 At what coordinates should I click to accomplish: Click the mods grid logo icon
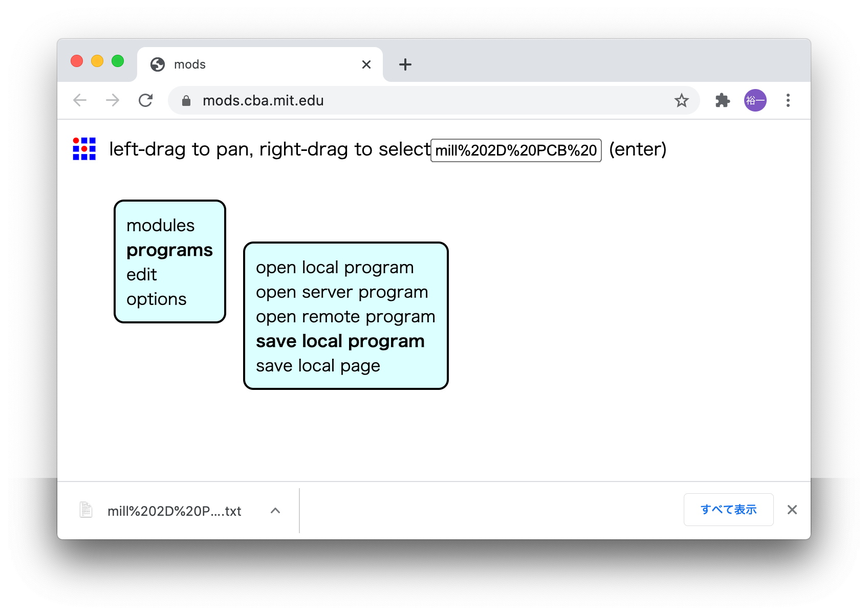[84, 149]
